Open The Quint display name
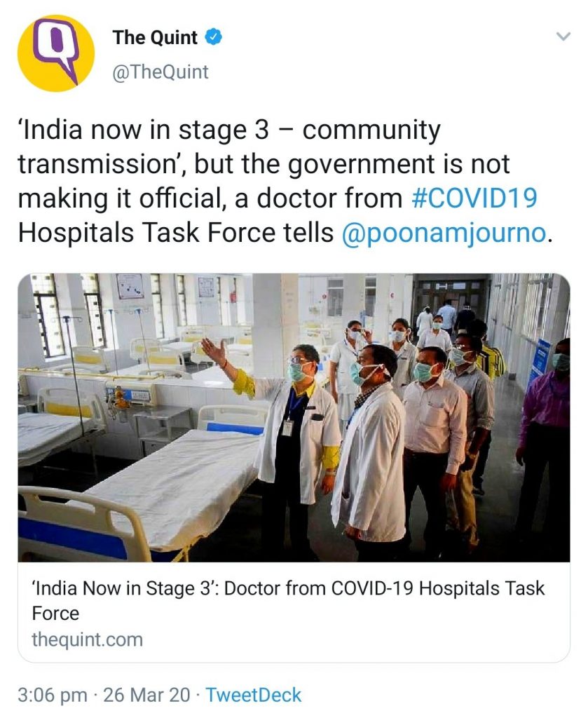 pyautogui.click(x=155, y=38)
